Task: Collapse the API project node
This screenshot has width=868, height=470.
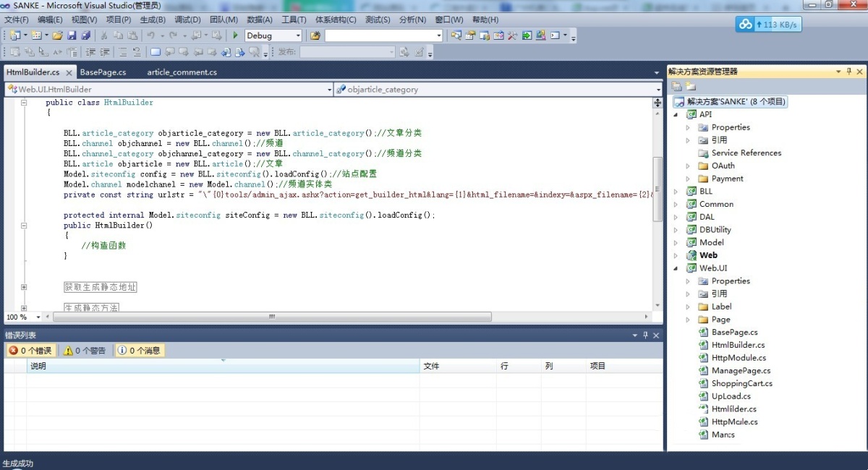Action: [676, 114]
